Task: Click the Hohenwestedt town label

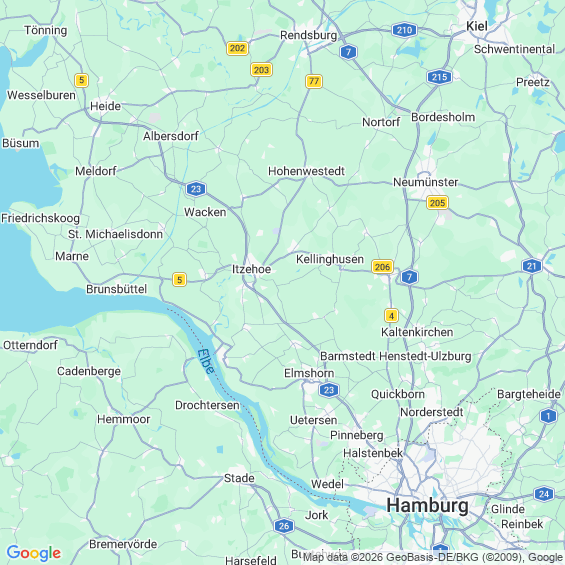Action: 306,171
